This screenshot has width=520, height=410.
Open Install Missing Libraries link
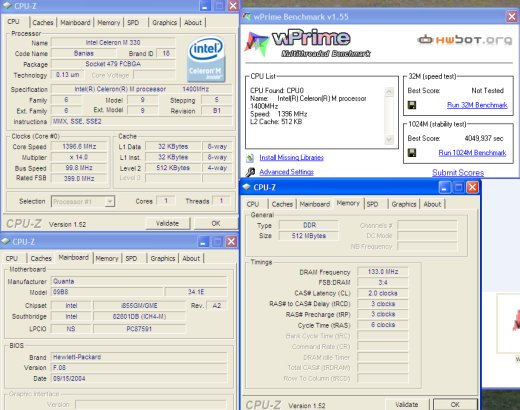point(291,158)
